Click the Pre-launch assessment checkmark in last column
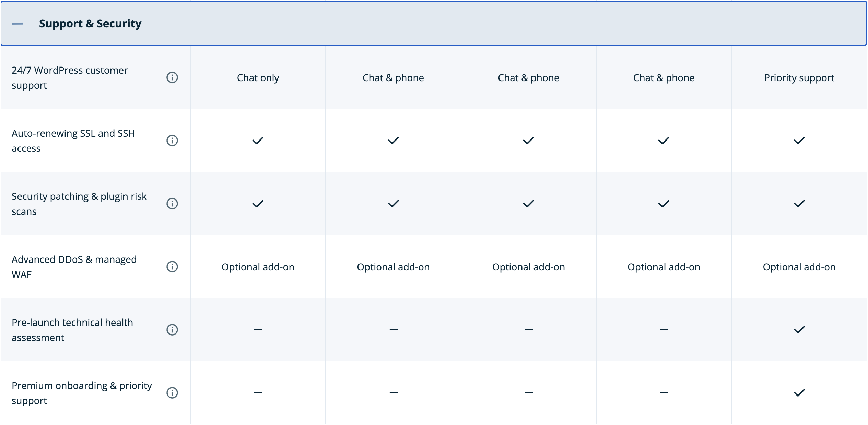 [x=799, y=330]
